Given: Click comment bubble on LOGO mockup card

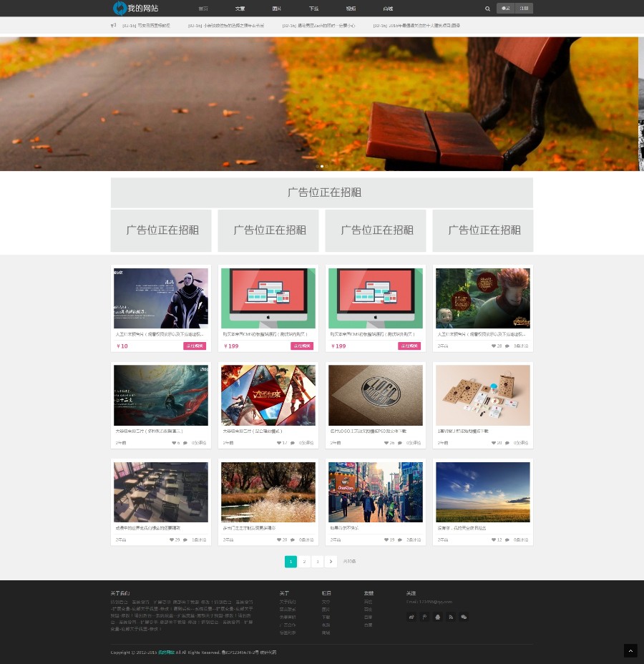Looking at the screenshot, I should coord(400,443).
